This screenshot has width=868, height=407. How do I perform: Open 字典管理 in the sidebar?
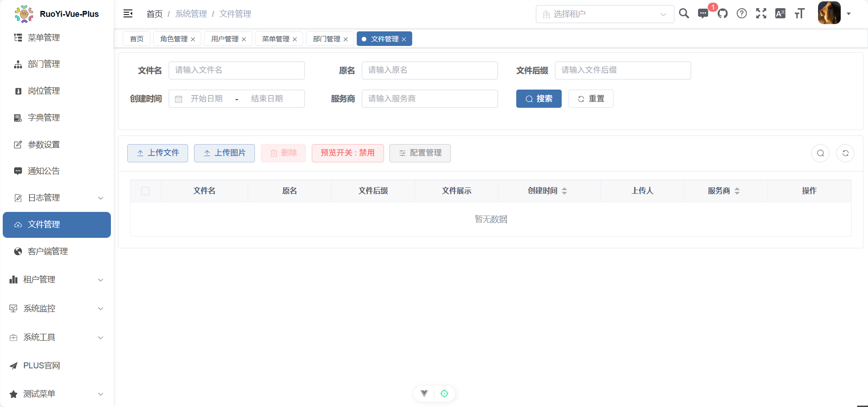tap(44, 118)
